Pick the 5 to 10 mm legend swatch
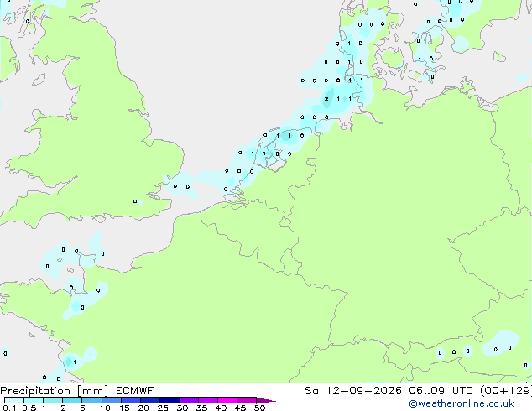Screen dimensions: 532x411 pyautogui.click(x=92, y=400)
